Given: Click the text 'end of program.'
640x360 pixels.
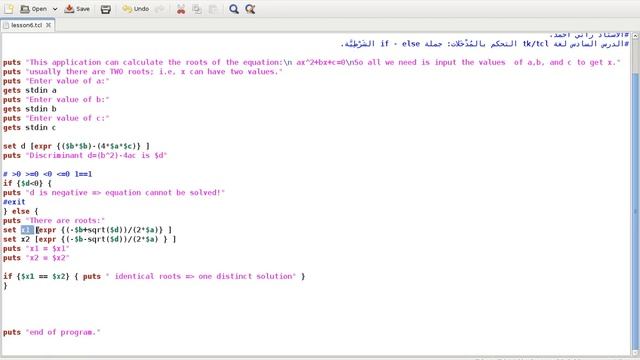Looking at the screenshot, I should click(x=63, y=332).
